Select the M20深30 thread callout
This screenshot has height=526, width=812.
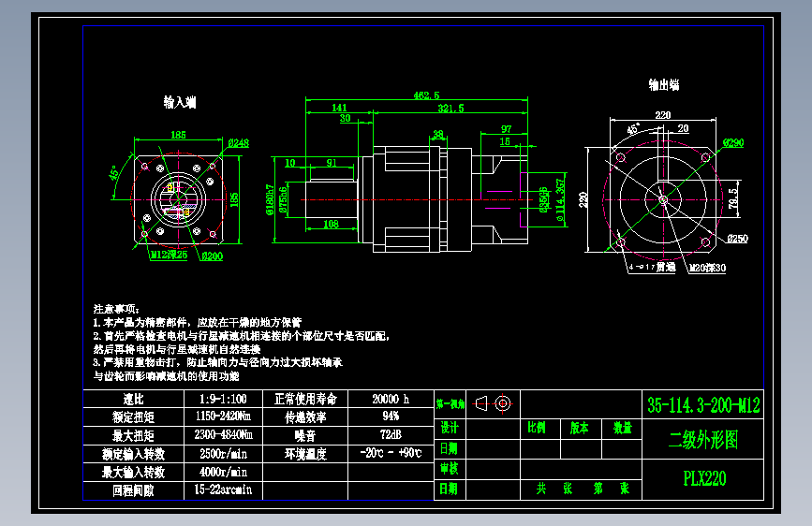707,268
